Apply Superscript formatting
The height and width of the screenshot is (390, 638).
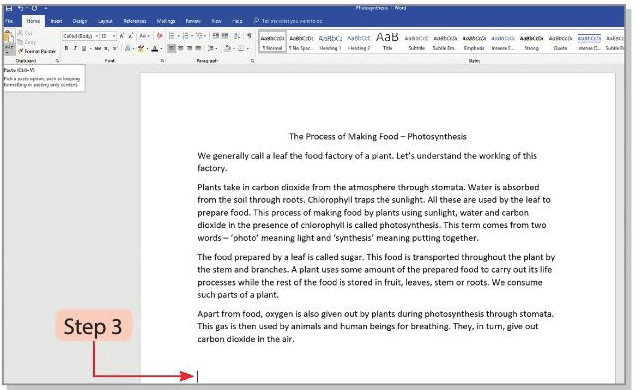point(115,48)
